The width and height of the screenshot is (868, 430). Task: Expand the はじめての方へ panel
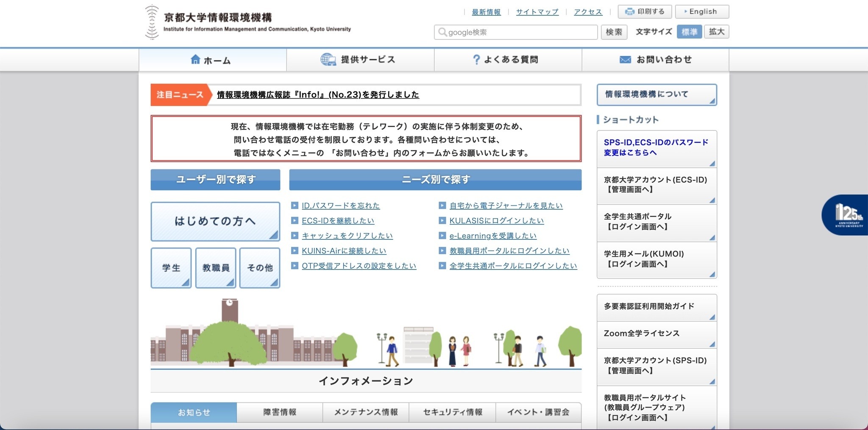(x=215, y=221)
